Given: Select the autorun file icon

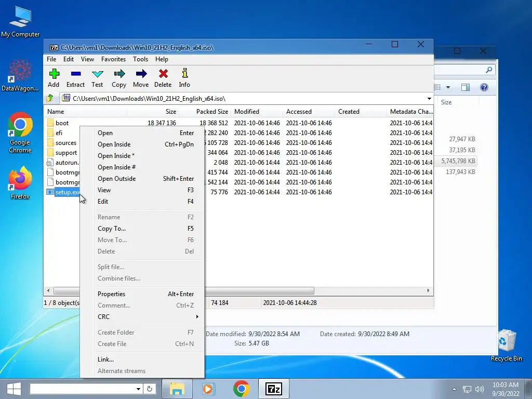Looking at the screenshot, I should pos(50,163).
